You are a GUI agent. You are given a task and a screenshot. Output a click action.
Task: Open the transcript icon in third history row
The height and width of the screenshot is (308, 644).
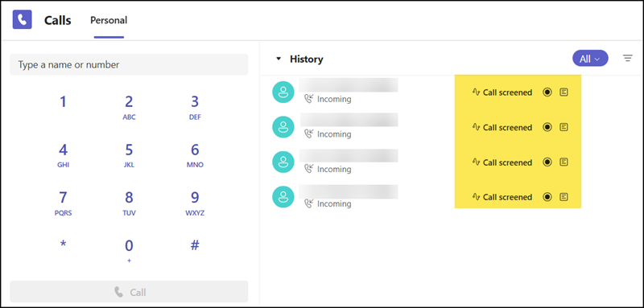pyautogui.click(x=564, y=162)
